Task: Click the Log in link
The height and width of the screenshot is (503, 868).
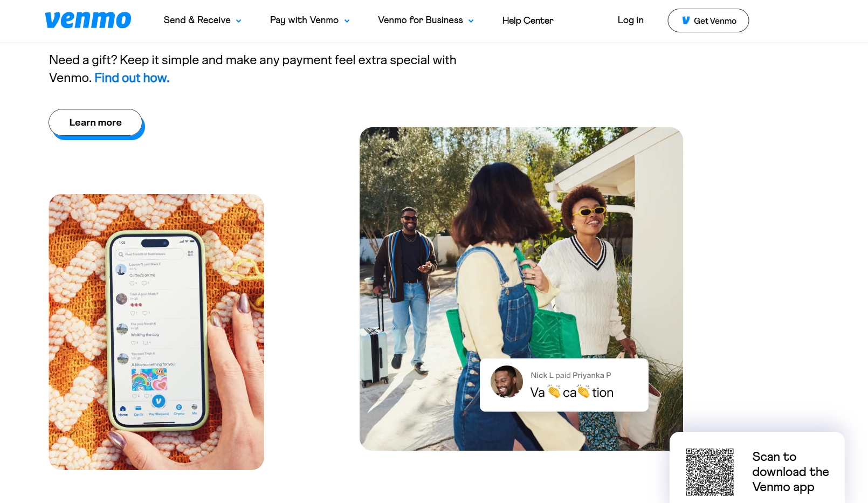Action: pos(630,20)
